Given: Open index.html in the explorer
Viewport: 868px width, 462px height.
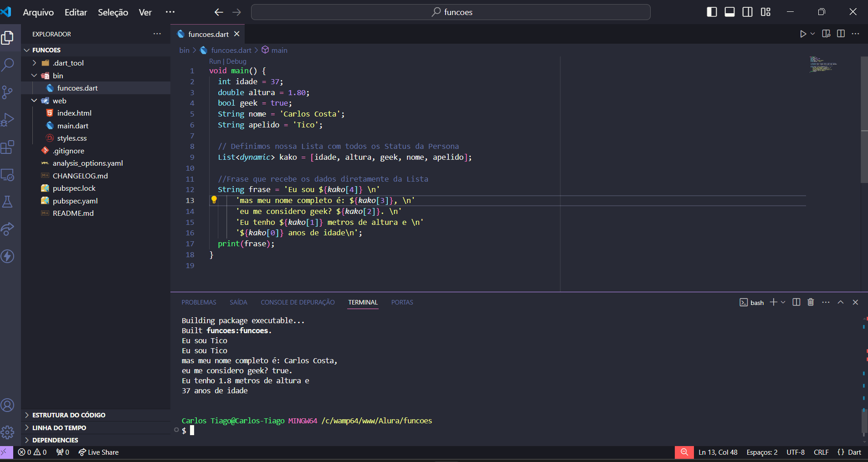Looking at the screenshot, I should (x=96, y=113).
